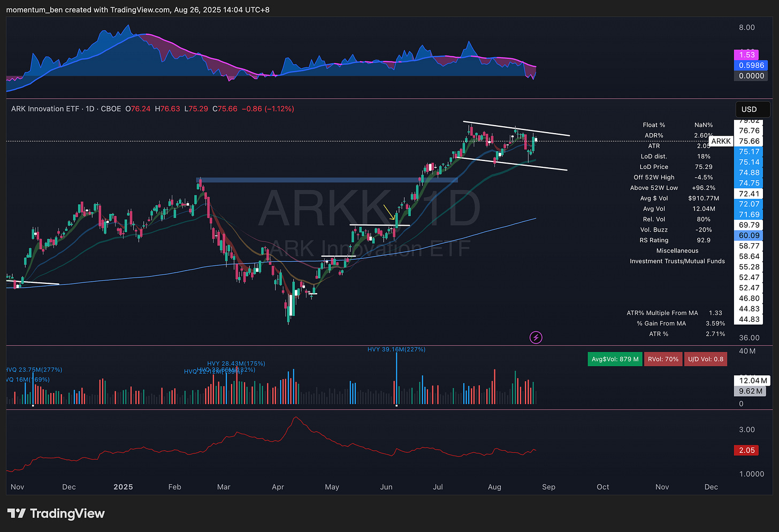Click the Feb label on the time axis
Viewport: 779px width, 532px height.
(174, 487)
